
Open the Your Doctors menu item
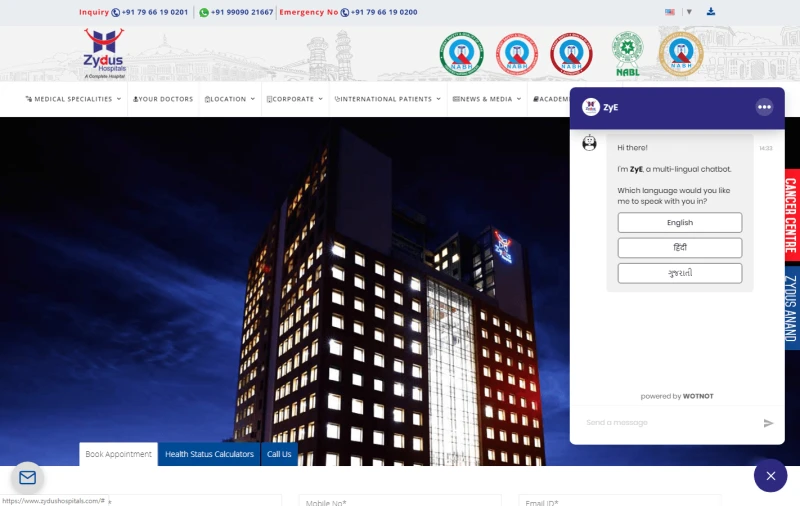pyautogui.click(x=163, y=99)
